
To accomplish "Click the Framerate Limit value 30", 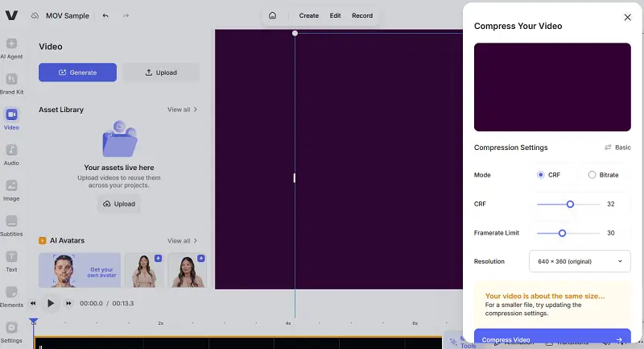I will [611, 233].
